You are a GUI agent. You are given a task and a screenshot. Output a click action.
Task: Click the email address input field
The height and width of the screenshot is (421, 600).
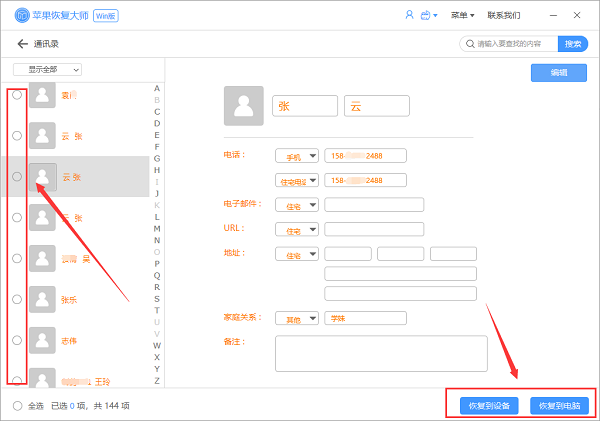coord(374,205)
